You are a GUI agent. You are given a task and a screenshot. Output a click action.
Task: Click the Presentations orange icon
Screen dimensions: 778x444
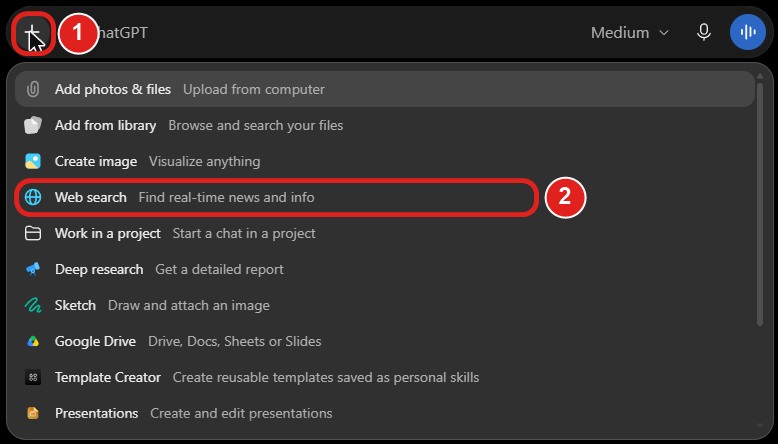(x=33, y=413)
